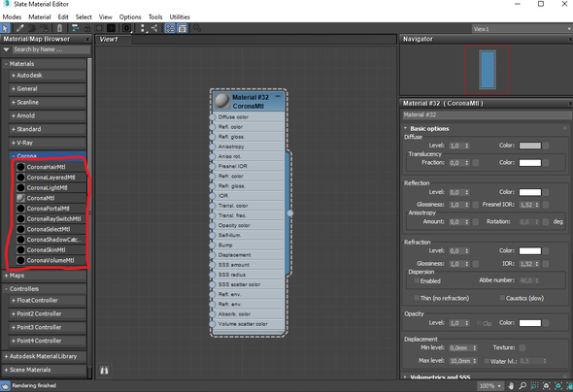Viewport: 573px width, 392px height.
Task: Enable the Dispersion Enabled checkbox
Action: click(x=417, y=280)
